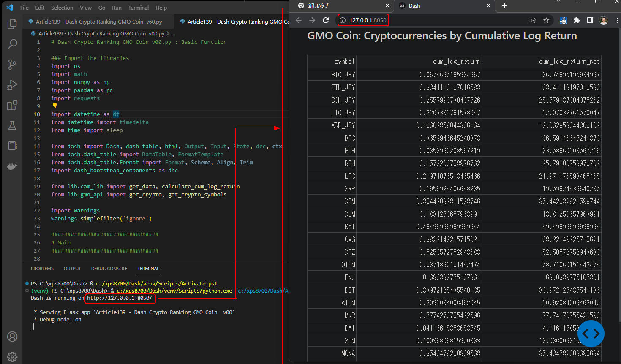Viewport: 621px width, 364px height.
Task: Open the Run and Debug view
Action: (12, 84)
